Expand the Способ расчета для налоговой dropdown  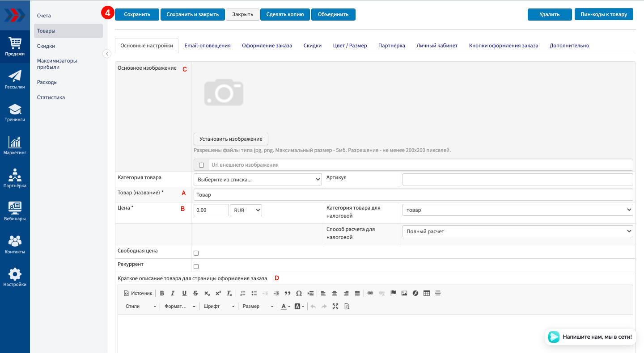pos(517,231)
